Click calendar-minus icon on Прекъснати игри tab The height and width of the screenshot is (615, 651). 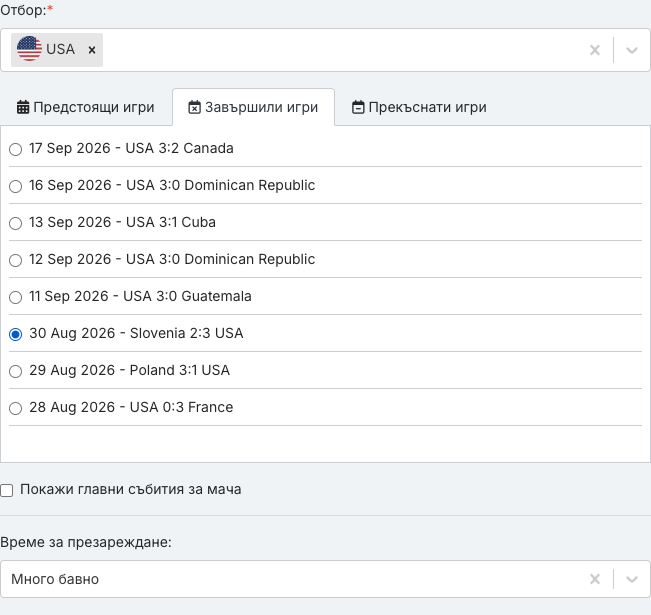point(358,107)
